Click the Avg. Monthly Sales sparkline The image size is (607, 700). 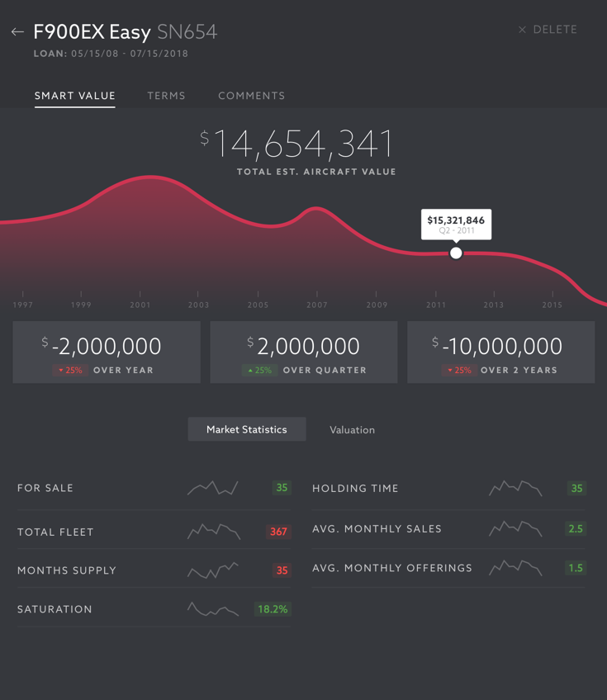(515, 528)
